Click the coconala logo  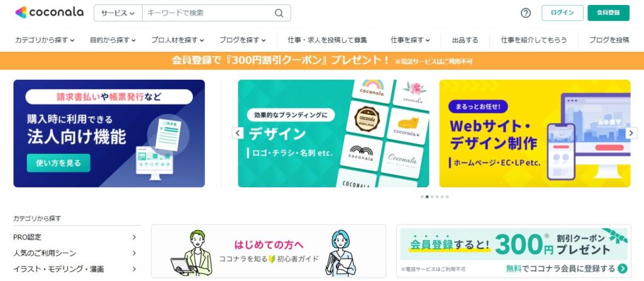pyautogui.click(x=49, y=13)
